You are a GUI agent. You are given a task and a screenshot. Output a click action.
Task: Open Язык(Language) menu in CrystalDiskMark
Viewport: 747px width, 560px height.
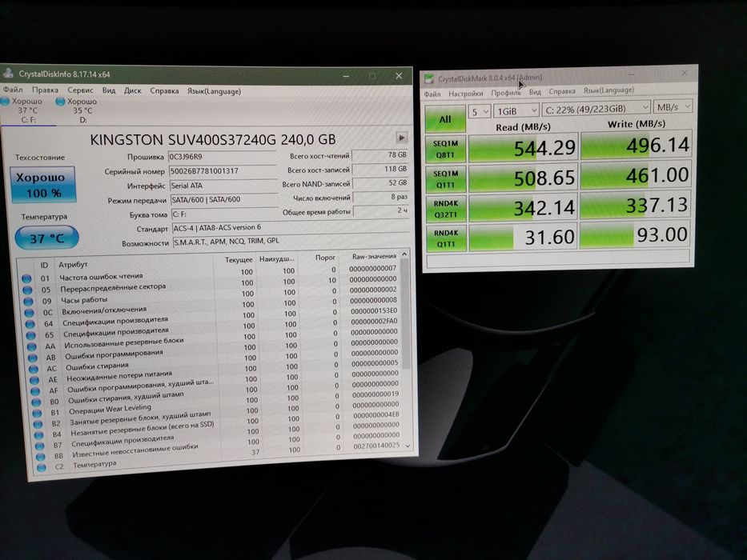coord(608,90)
